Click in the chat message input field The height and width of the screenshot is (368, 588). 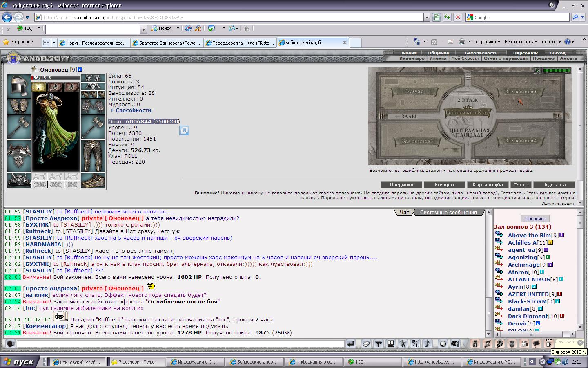180,344
